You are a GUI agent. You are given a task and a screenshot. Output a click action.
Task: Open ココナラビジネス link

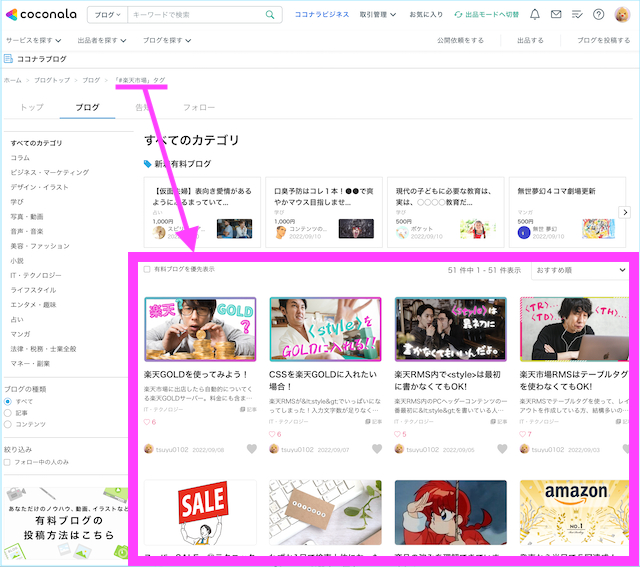click(x=322, y=15)
